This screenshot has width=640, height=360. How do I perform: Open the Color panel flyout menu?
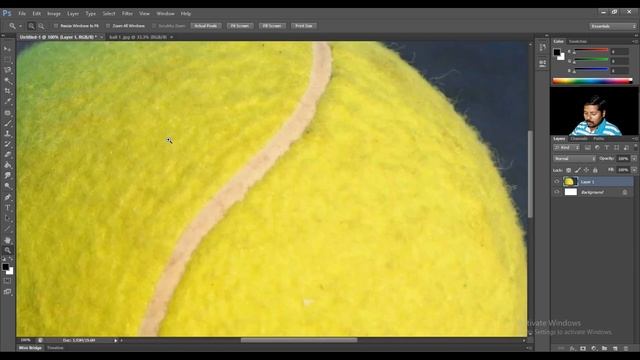click(x=635, y=42)
